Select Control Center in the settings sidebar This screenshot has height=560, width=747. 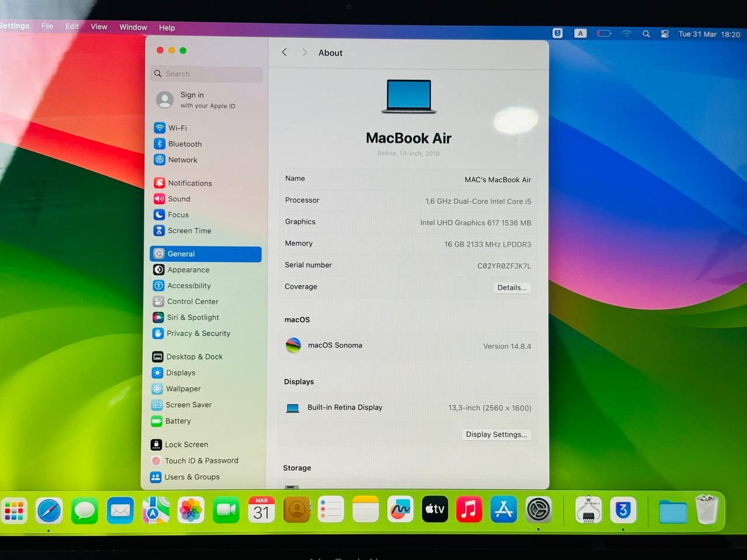[x=205, y=302]
